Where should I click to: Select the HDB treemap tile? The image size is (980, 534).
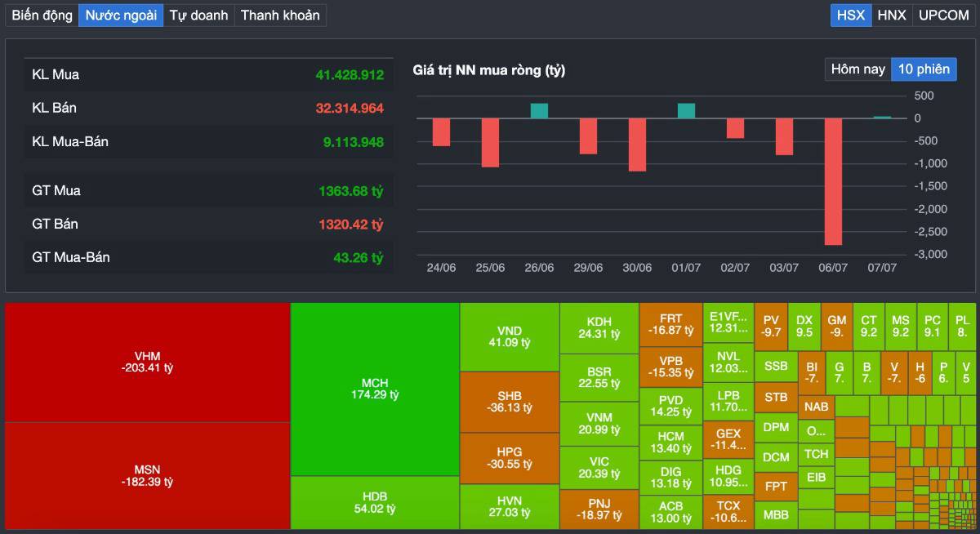coord(375,503)
